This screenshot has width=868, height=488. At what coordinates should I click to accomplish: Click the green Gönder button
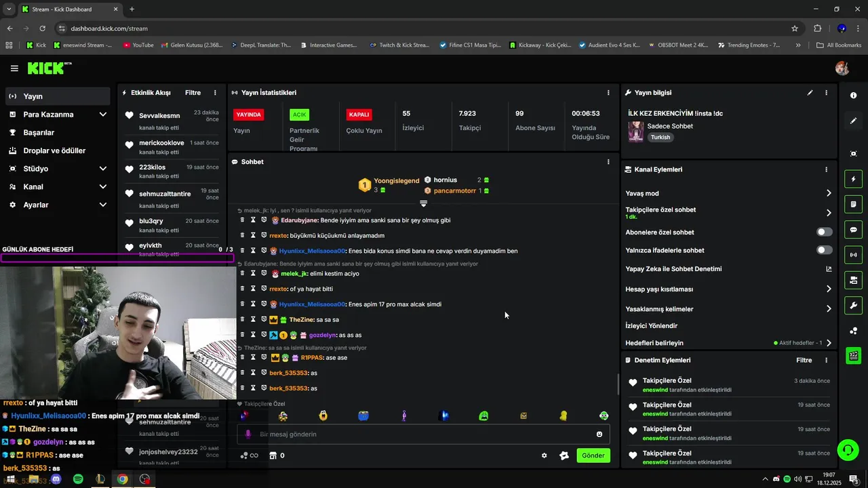593,455
